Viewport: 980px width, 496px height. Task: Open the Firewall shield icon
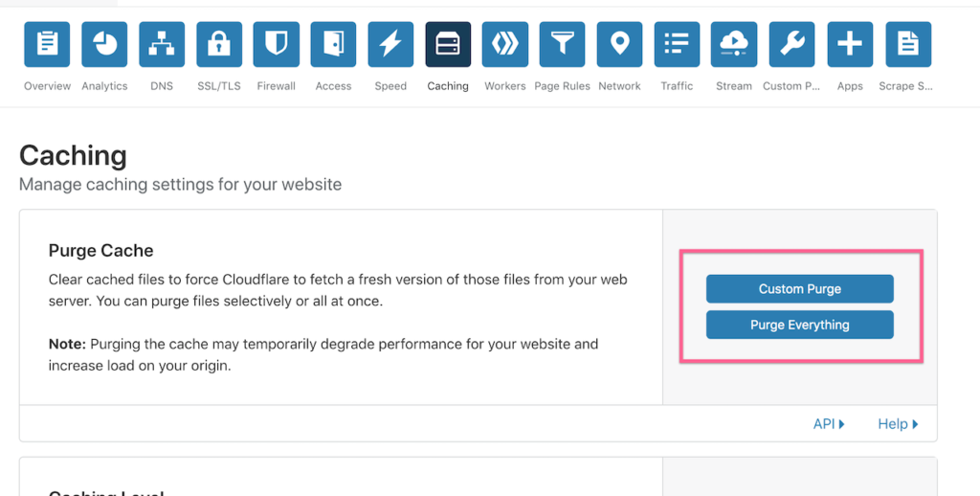[x=277, y=44]
